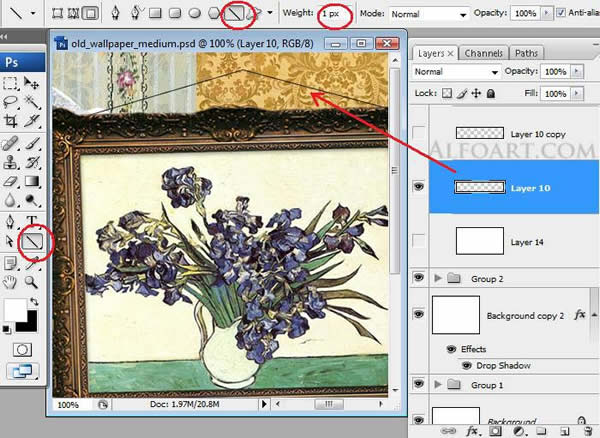Select the Type tool
This screenshot has height=438, width=600.
tap(32, 221)
